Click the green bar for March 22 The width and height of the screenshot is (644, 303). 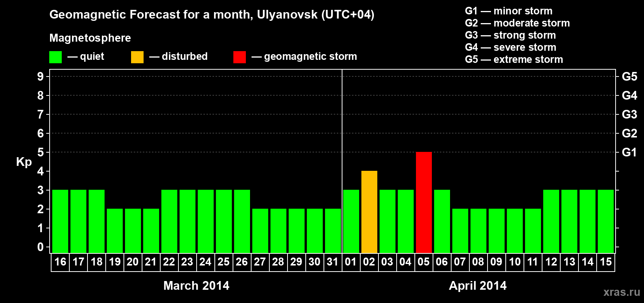point(169,221)
